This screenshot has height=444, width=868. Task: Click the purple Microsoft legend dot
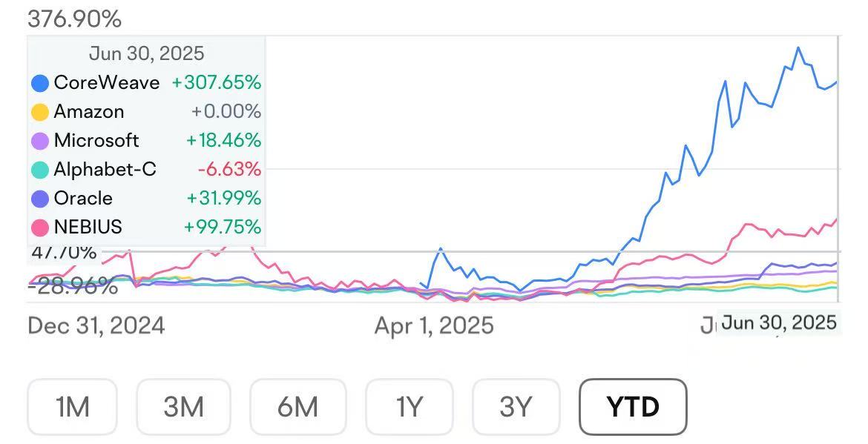tap(40, 141)
